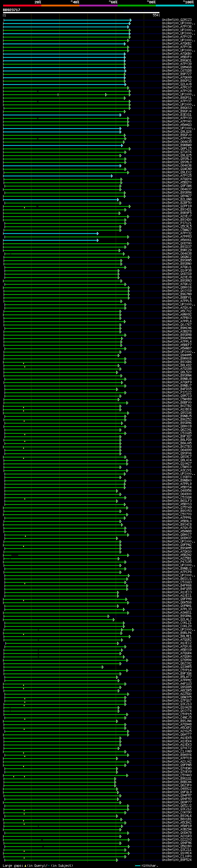Select label UniRef100_A7PY39

point(177,64)
